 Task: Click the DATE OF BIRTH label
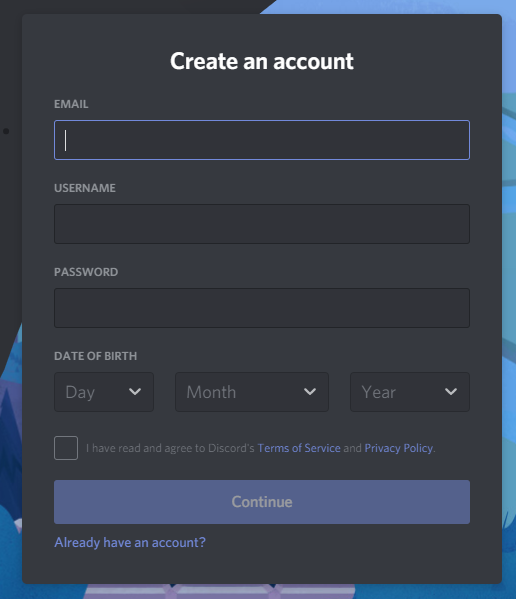(x=95, y=356)
